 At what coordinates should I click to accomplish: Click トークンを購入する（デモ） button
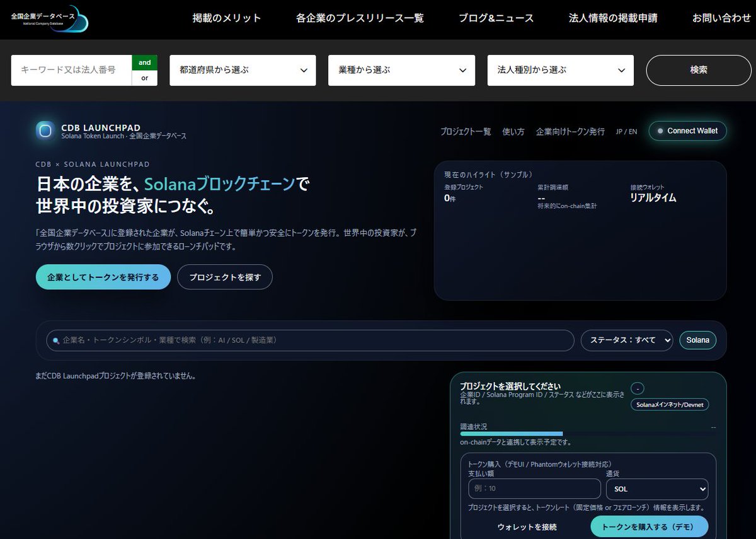(649, 527)
